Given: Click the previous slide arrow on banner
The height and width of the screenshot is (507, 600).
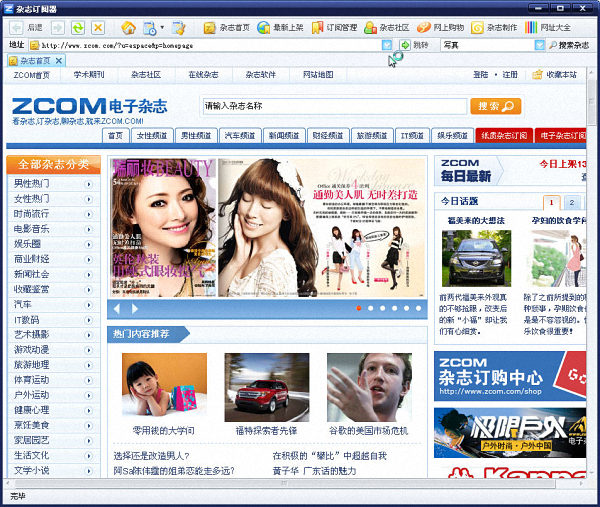Looking at the screenshot, I should point(116,308).
